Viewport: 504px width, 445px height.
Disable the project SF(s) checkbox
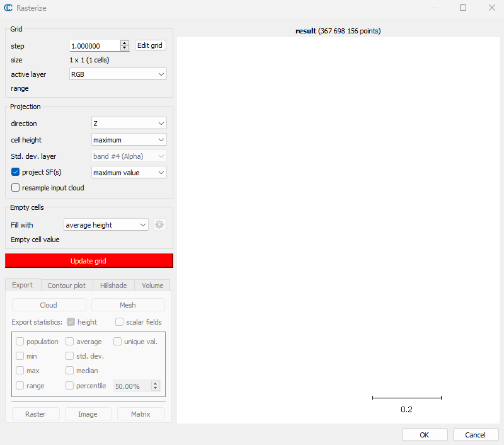click(x=16, y=172)
